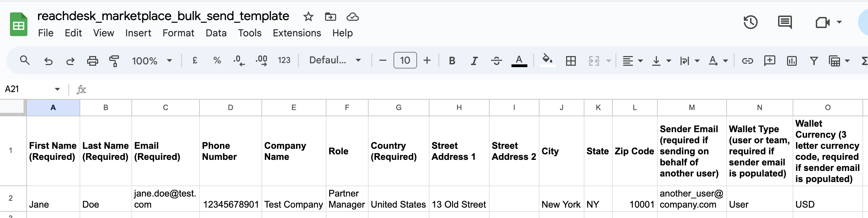
Task: Check the cloud save status icon
Action: coord(352,17)
